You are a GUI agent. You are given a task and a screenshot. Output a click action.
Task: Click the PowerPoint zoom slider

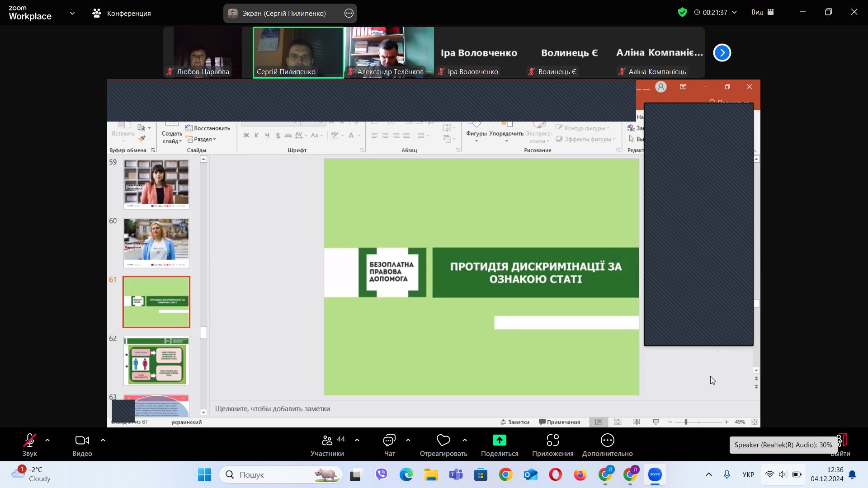pyautogui.click(x=686, y=422)
